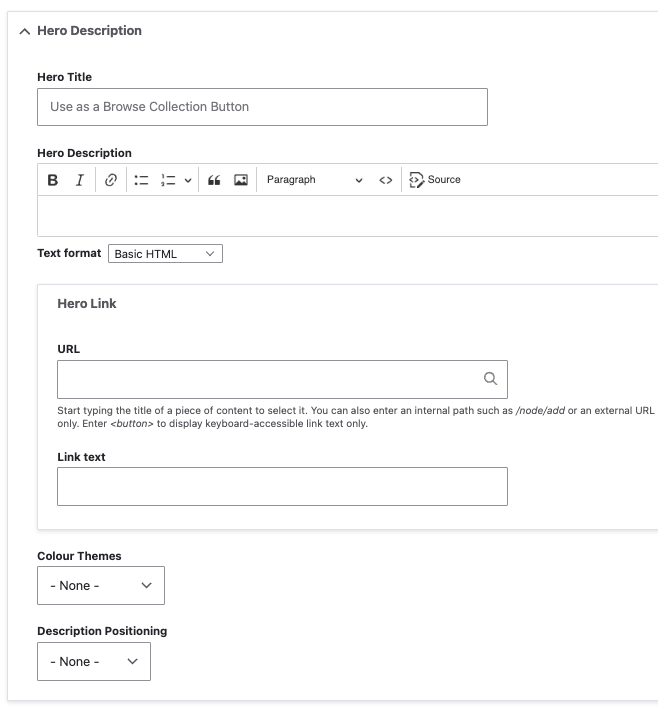Focus the Link text input field
The image size is (658, 709).
click(x=282, y=487)
